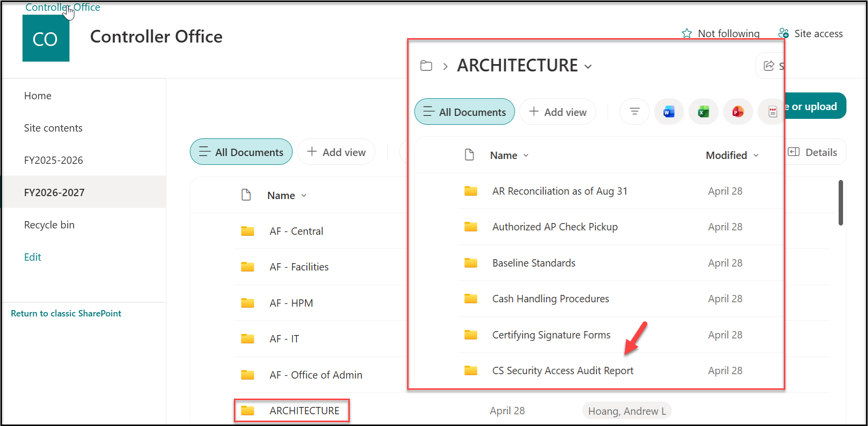
Task: Click the CO site logo tile
Action: click(x=46, y=38)
